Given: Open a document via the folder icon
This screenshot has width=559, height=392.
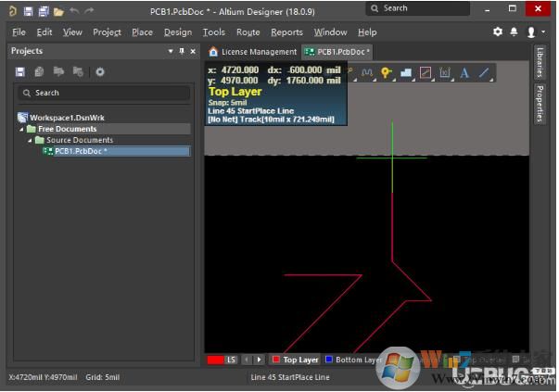Looking at the screenshot, I should pyautogui.click(x=58, y=12).
